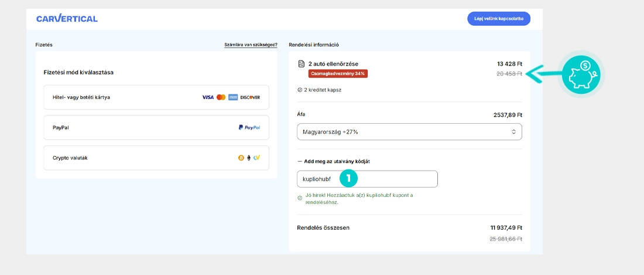The height and width of the screenshot is (275, 644).
Task: Click the PayPal logo
Action: click(249, 127)
